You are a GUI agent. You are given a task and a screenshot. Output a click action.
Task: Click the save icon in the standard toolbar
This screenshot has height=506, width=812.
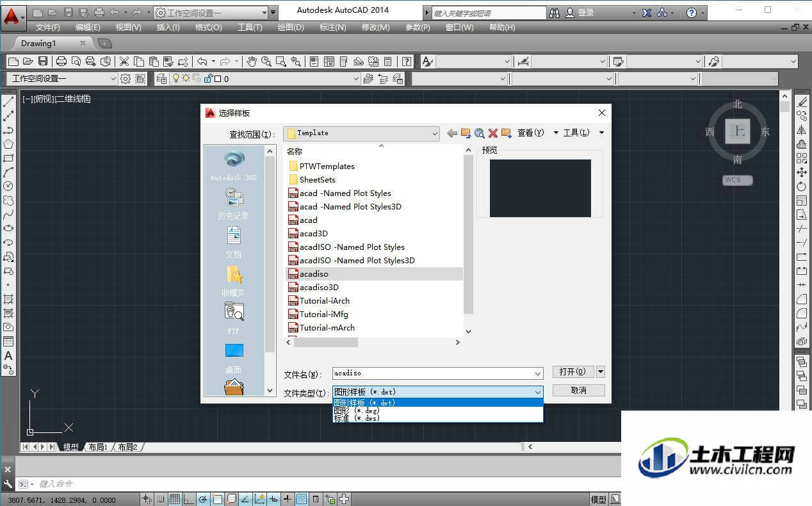43,61
